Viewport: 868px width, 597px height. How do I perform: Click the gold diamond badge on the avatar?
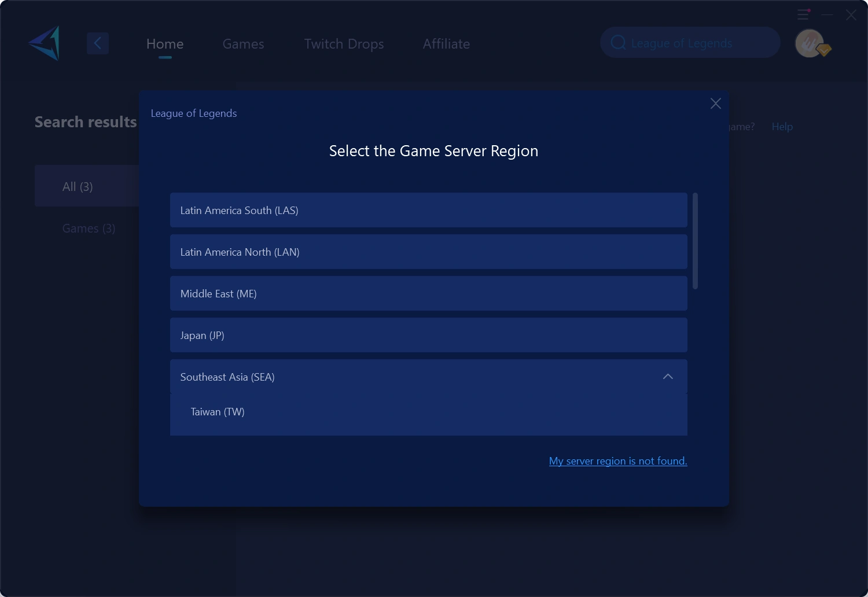[824, 51]
